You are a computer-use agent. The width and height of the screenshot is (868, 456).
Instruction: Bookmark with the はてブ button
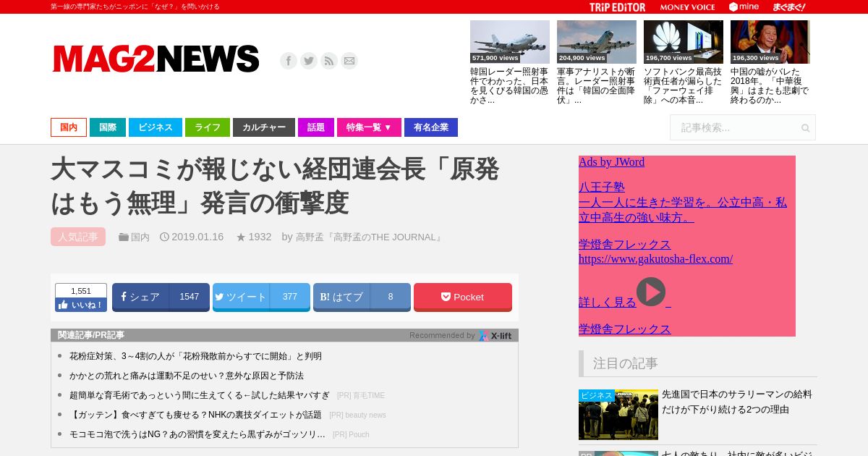pos(362,297)
